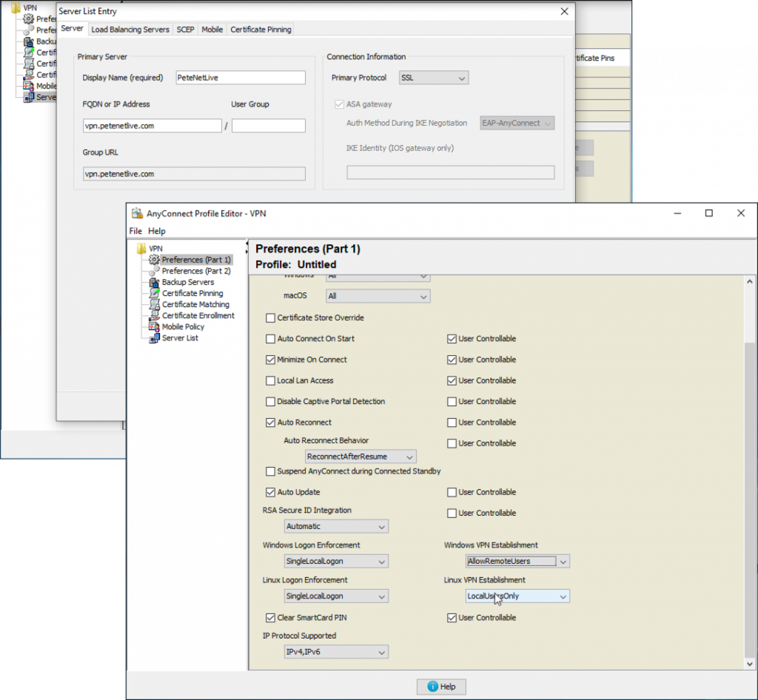Open the IP Protocol Supported dropdown
Viewport: 758px width, 700px height.
pyautogui.click(x=335, y=652)
